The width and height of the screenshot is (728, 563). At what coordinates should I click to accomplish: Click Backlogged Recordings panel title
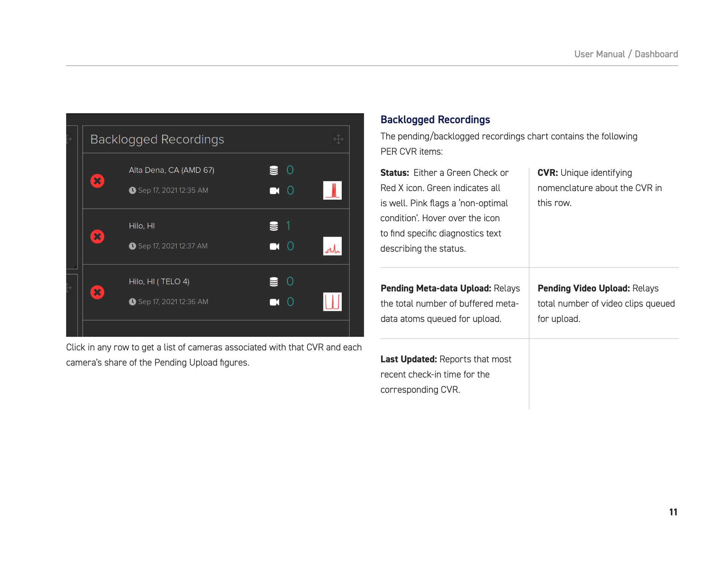click(157, 140)
